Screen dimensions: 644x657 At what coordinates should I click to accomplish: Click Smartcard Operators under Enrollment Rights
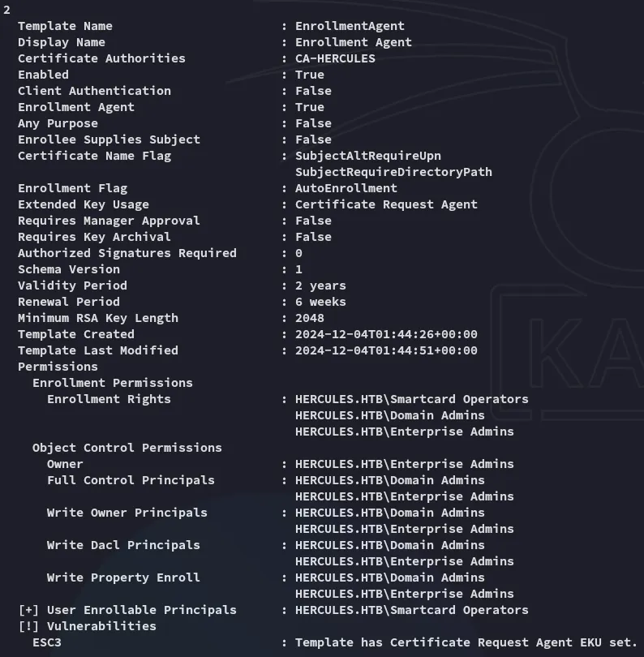point(411,399)
